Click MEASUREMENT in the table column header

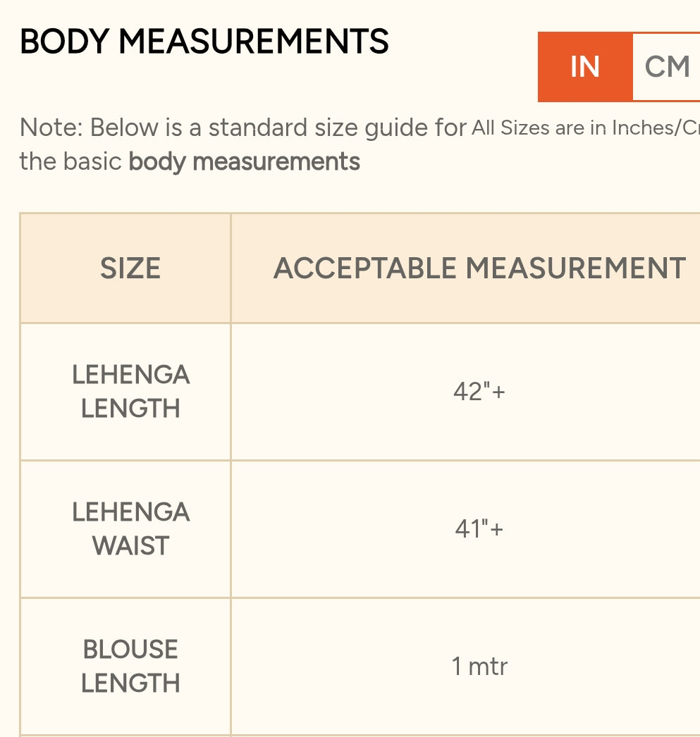[575, 268]
